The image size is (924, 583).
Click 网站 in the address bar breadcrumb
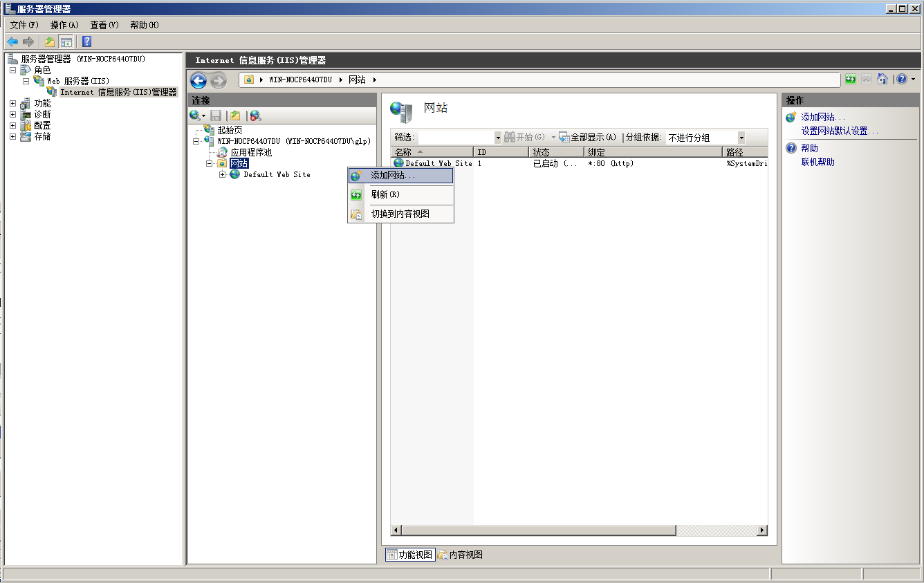[x=357, y=80]
